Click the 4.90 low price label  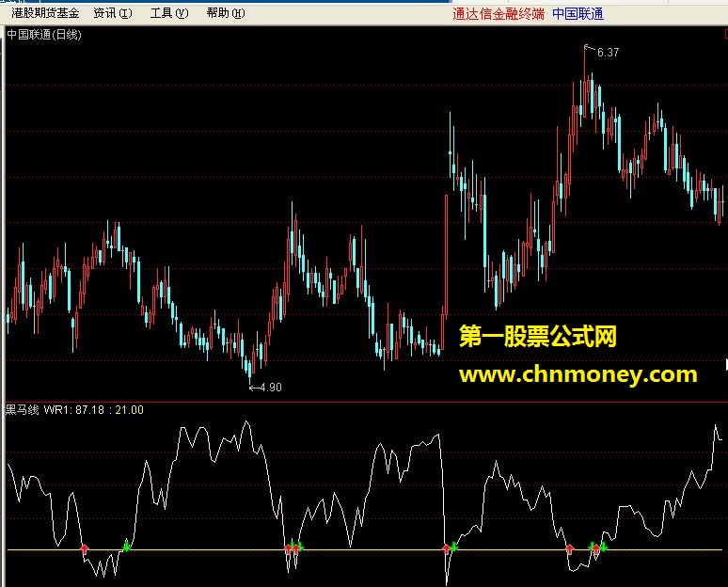pos(271,388)
